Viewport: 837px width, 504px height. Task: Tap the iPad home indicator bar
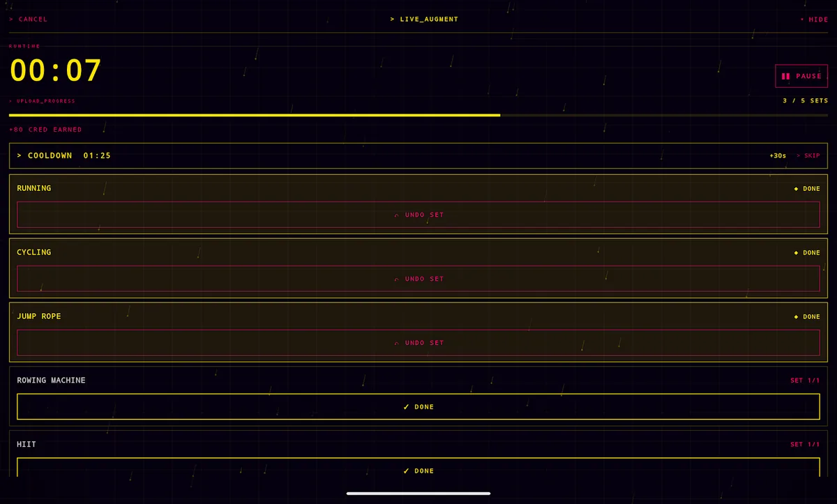pos(418,494)
